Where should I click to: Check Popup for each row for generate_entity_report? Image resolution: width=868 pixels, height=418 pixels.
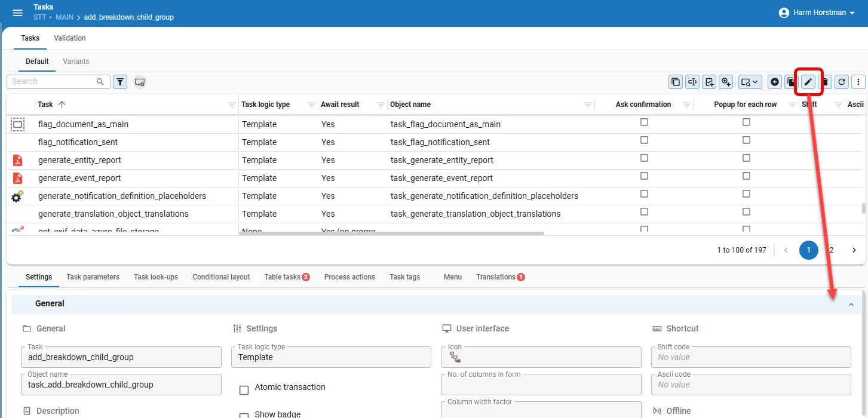coord(746,158)
